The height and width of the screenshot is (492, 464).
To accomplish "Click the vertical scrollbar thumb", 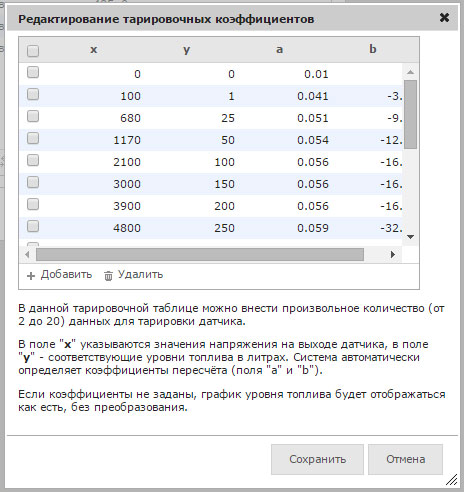I will pos(411,114).
